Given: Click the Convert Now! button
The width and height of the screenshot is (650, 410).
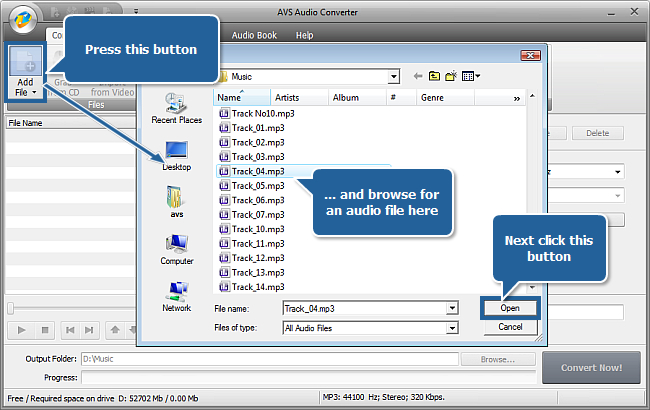Looking at the screenshot, I should [592, 368].
